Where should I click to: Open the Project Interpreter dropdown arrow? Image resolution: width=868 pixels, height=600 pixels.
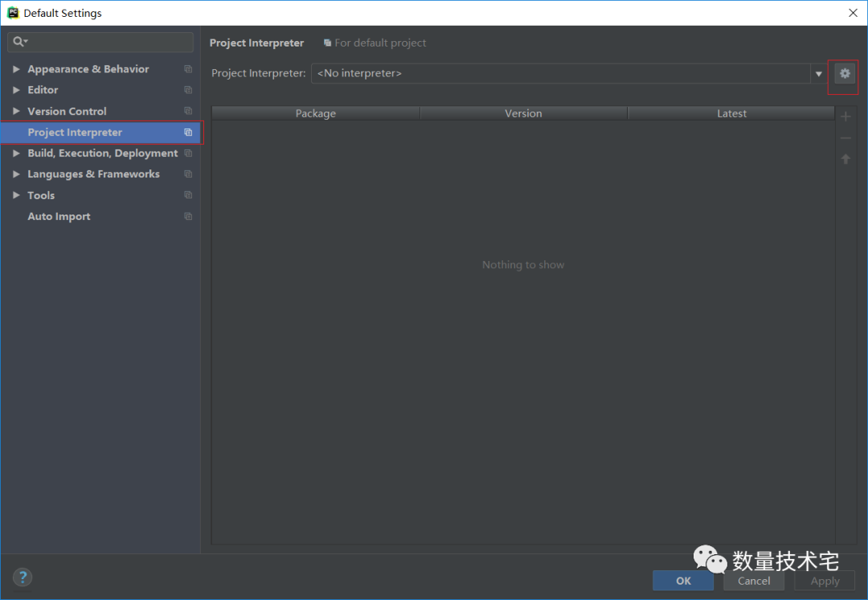tap(819, 74)
